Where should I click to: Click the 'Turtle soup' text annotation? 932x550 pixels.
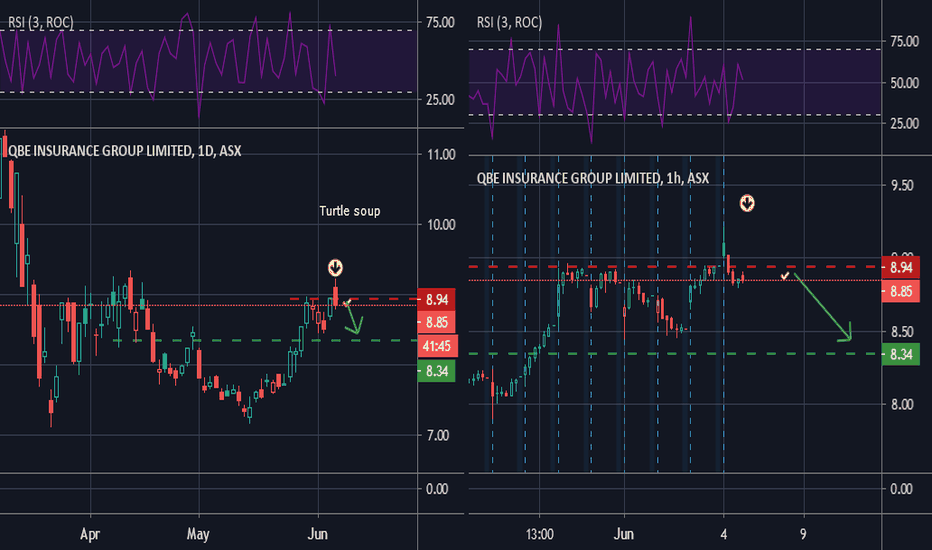(x=350, y=211)
